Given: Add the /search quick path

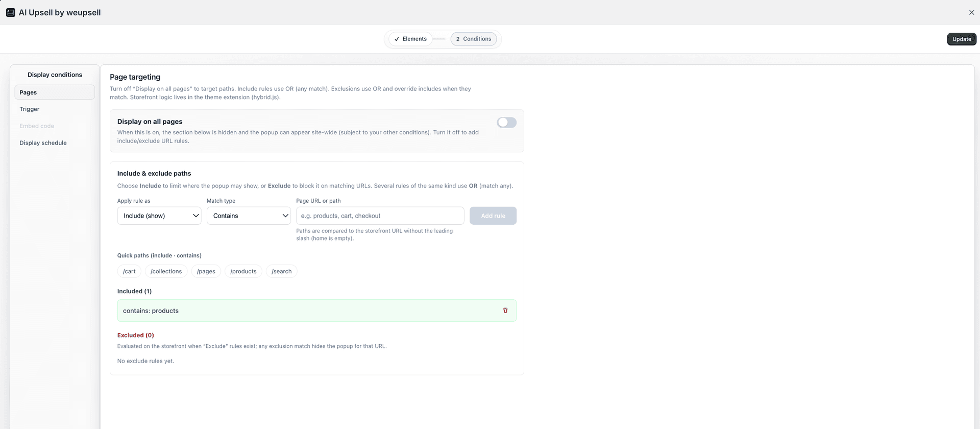Looking at the screenshot, I should click(x=282, y=271).
